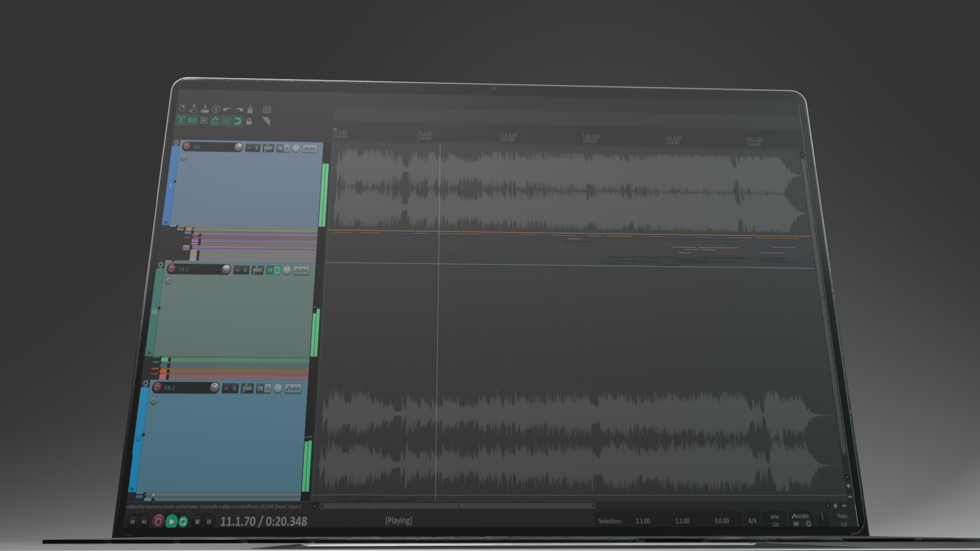The width and height of the screenshot is (980, 551).
Task: Click the Open Project toolbar icon
Action: [x=193, y=108]
